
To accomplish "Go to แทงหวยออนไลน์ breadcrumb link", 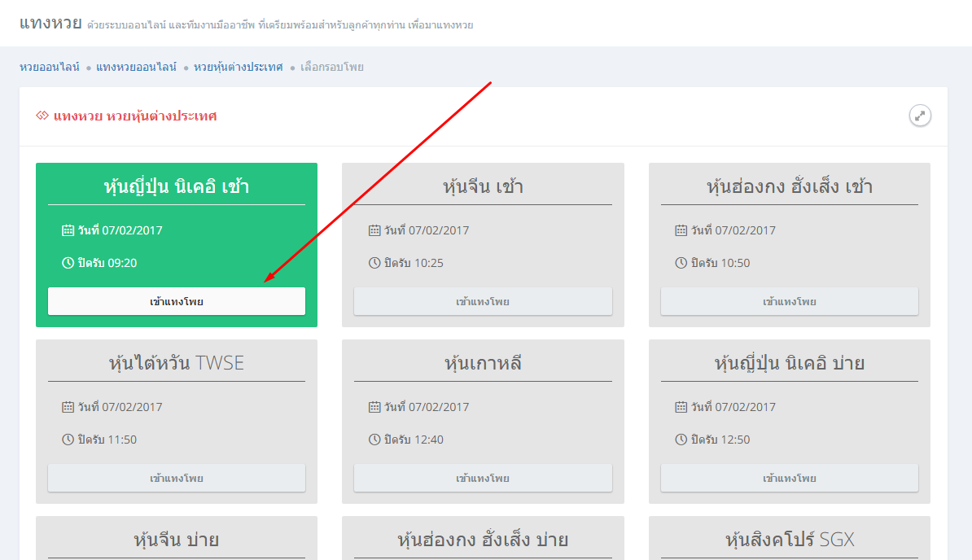I will tap(136, 67).
